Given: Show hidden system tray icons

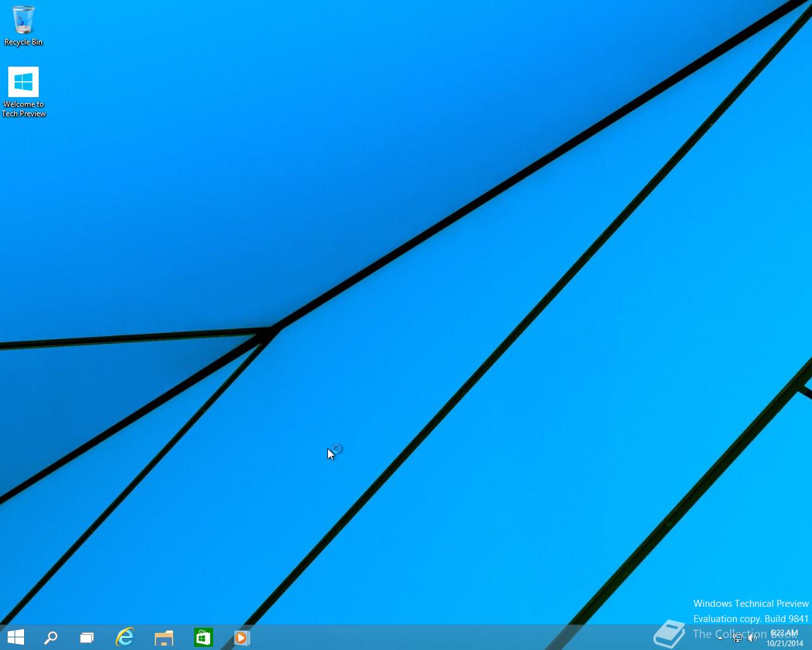Looking at the screenshot, I should coord(720,639).
